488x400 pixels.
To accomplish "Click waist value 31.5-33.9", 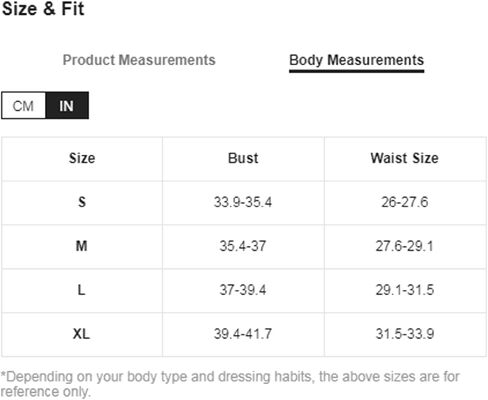I will [x=405, y=334].
